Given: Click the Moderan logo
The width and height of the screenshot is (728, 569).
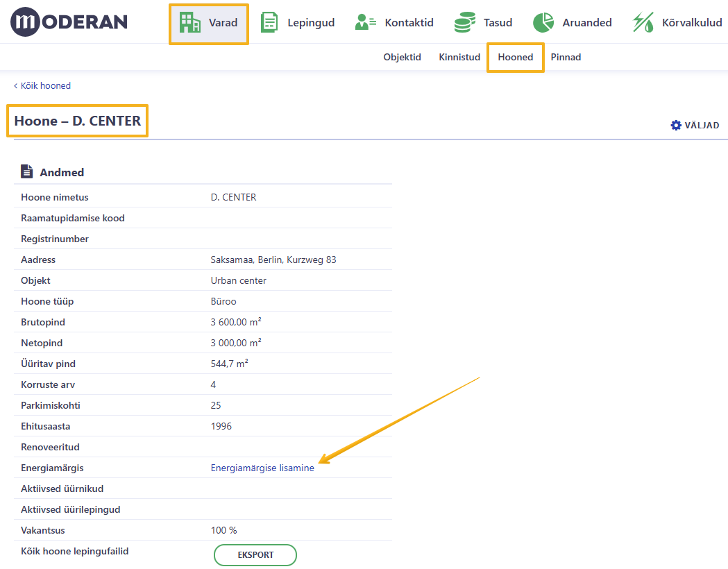Looking at the screenshot, I should [x=69, y=22].
